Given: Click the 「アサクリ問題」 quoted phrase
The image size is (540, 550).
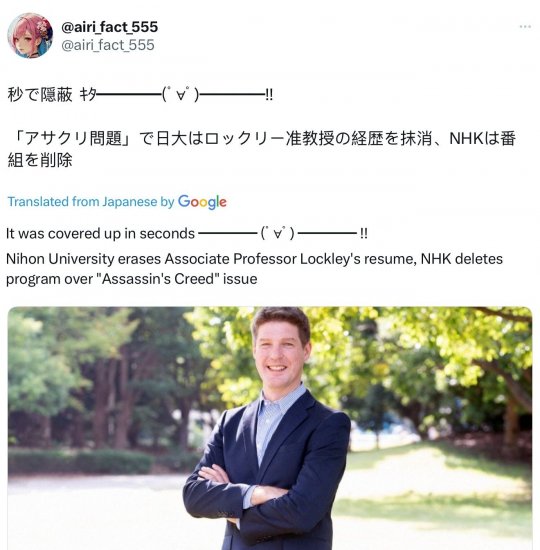Looking at the screenshot, I should point(72,138).
